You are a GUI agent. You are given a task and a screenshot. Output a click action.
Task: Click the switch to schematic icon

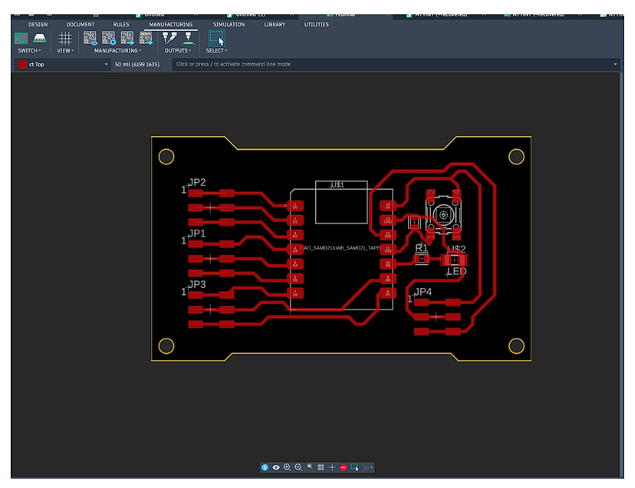point(21,38)
